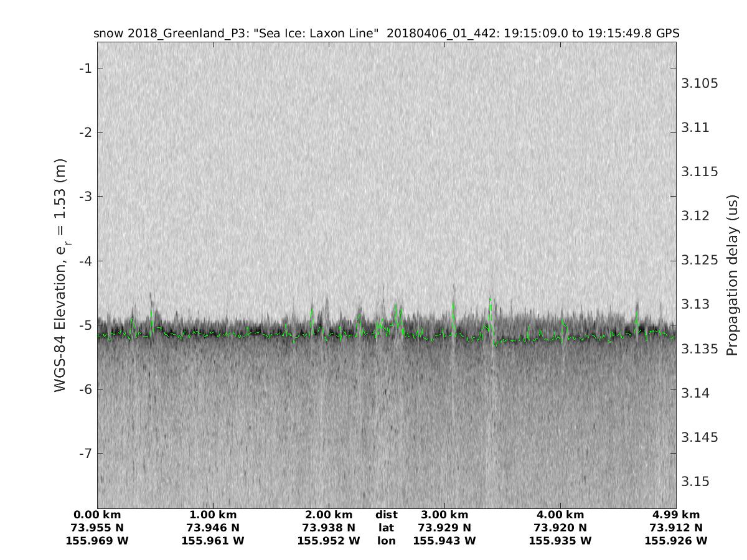Click the 3.135 propagation delay tick
Screen dimensions: 747x560
tap(700, 348)
